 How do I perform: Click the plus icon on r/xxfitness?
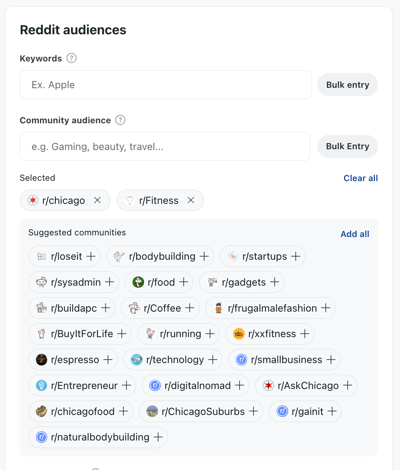click(305, 333)
